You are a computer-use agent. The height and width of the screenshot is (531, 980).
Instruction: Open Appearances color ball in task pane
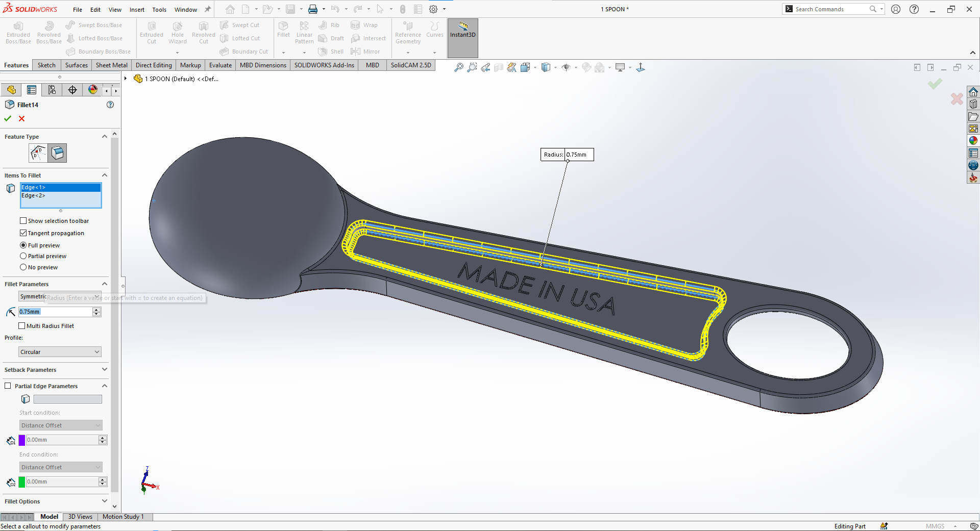point(973,140)
